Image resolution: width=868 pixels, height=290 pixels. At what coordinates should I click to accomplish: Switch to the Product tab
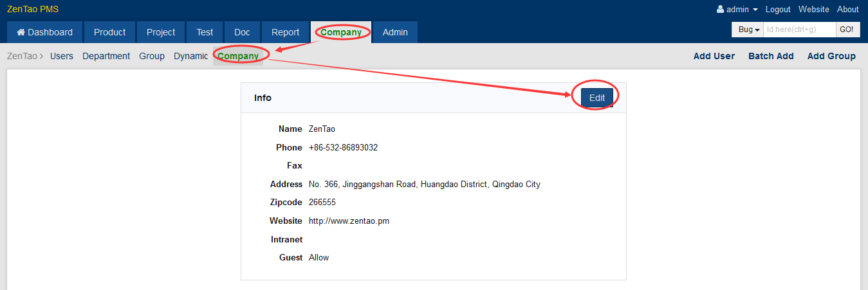coord(109,32)
